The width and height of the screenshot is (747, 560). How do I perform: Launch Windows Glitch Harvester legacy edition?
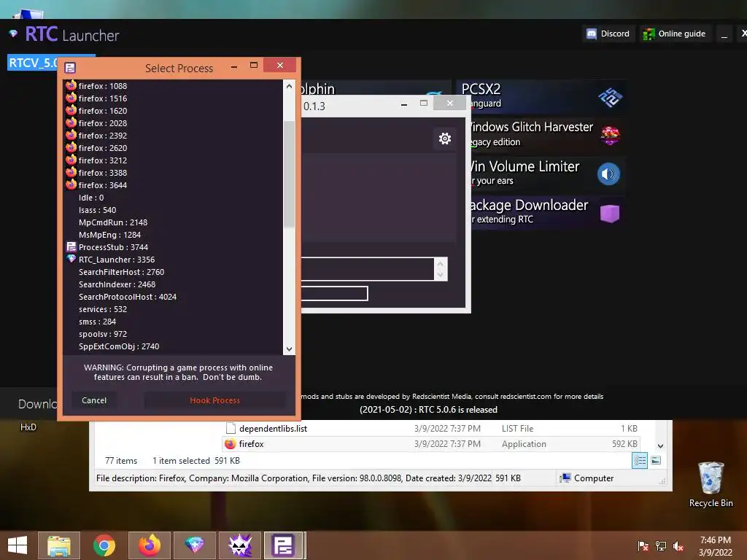[546, 135]
